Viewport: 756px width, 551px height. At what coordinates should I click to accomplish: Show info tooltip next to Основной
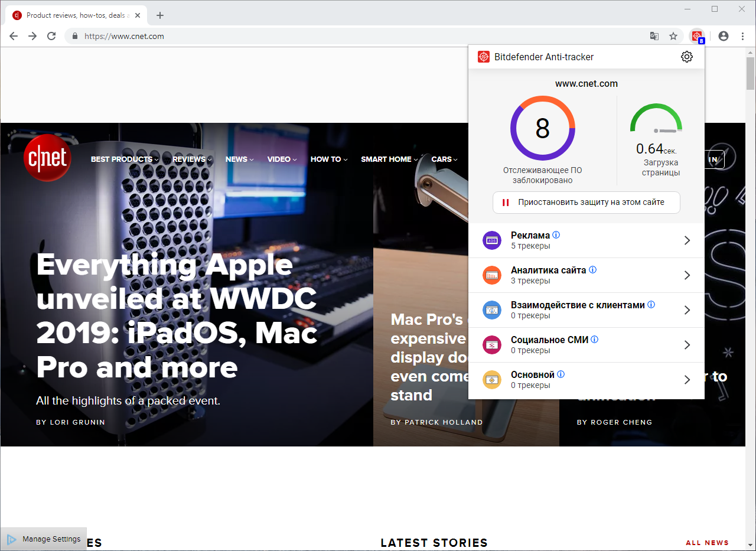(561, 374)
